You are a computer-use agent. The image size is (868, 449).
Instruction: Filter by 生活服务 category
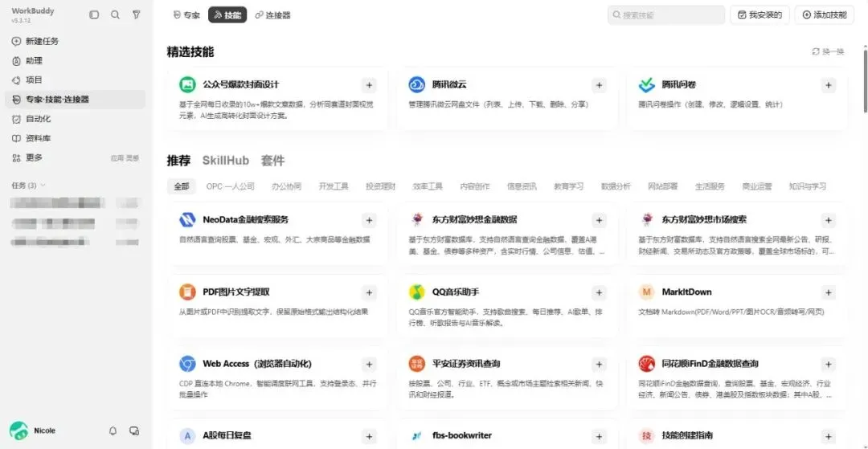pyautogui.click(x=710, y=186)
